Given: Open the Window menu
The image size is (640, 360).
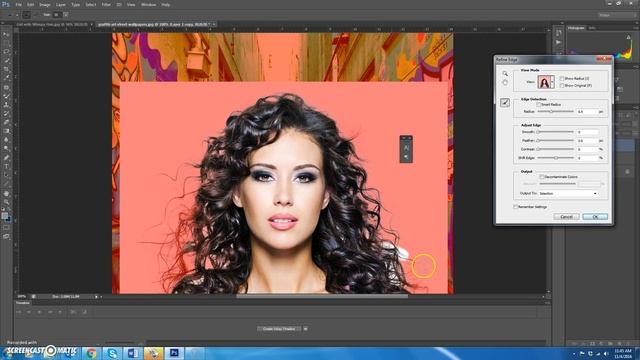Looking at the screenshot, I should (148, 4).
